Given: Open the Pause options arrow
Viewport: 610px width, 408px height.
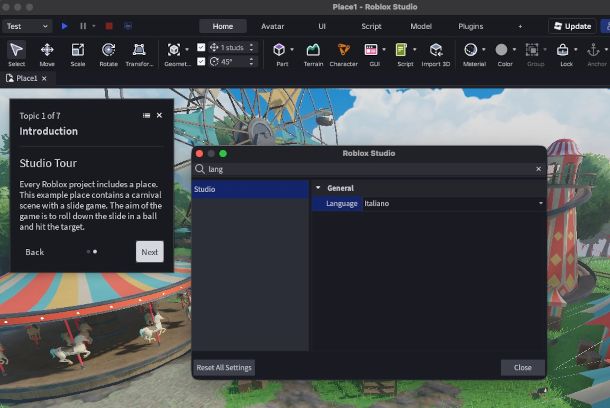Looking at the screenshot, I should (x=94, y=26).
